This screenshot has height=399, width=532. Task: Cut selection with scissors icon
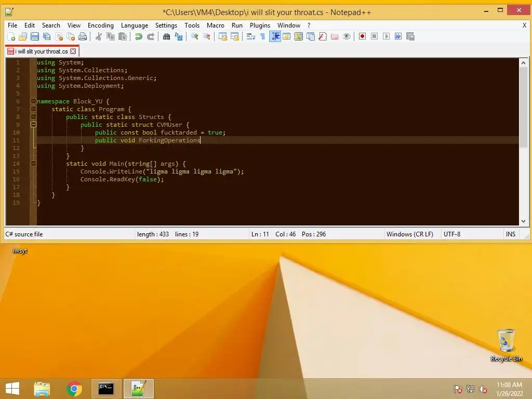pos(98,36)
